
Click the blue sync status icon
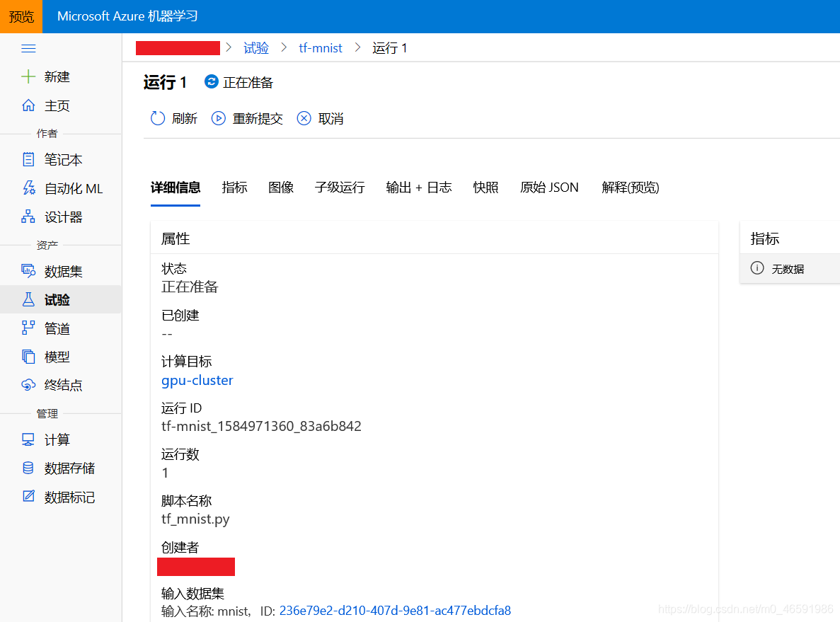click(x=212, y=81)
